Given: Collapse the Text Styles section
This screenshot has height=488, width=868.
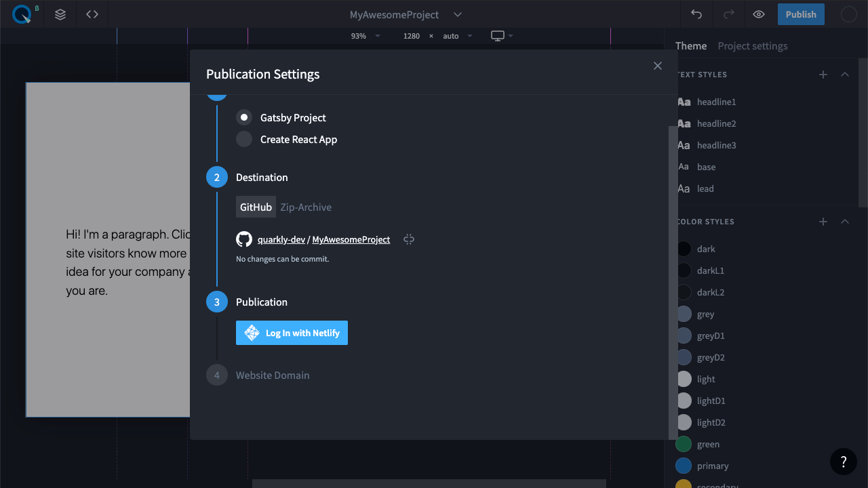Looking at the screenshot, I should pos(844,75).
